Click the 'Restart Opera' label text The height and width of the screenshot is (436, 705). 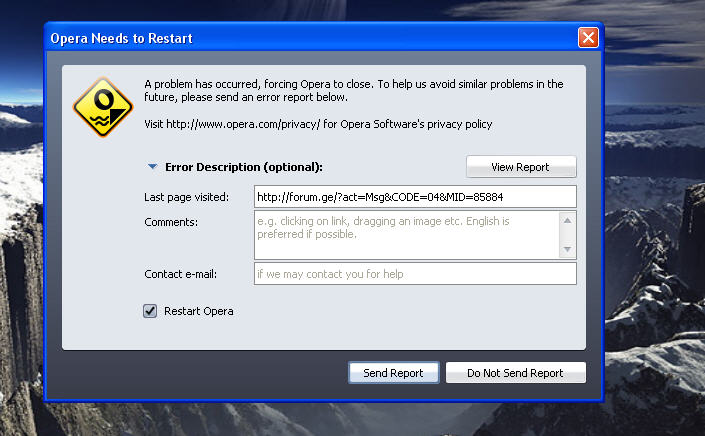click(199, 311)
